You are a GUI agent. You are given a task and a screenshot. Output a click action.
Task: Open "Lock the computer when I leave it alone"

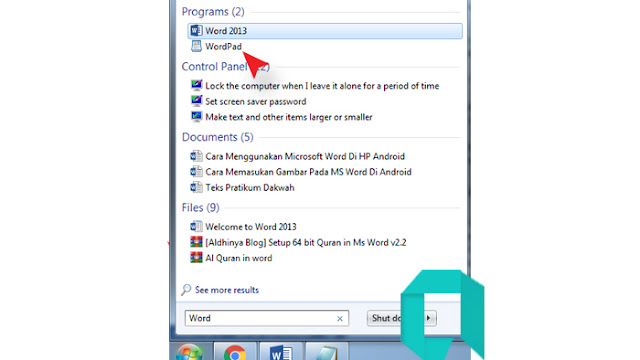pyautogui.click(x=322, y=86)
